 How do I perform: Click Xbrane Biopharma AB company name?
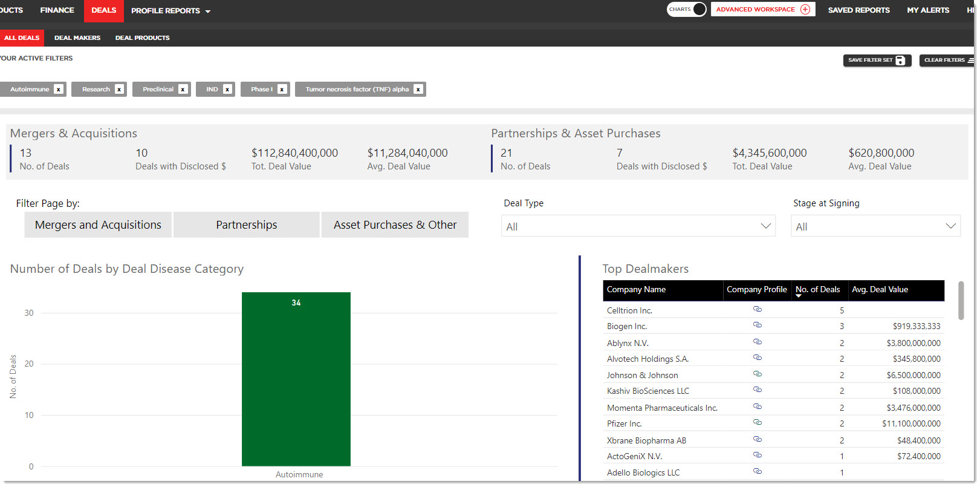tap(646, 441)
